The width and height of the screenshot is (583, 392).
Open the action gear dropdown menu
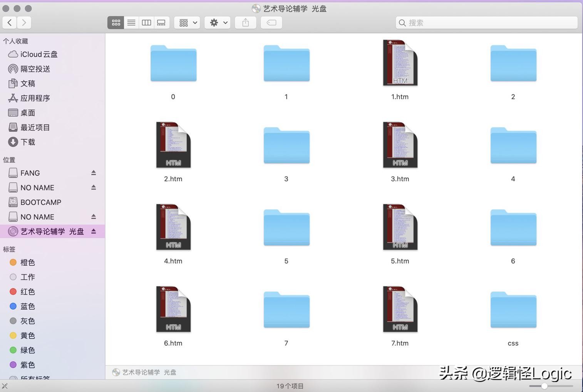click(217, 22)
